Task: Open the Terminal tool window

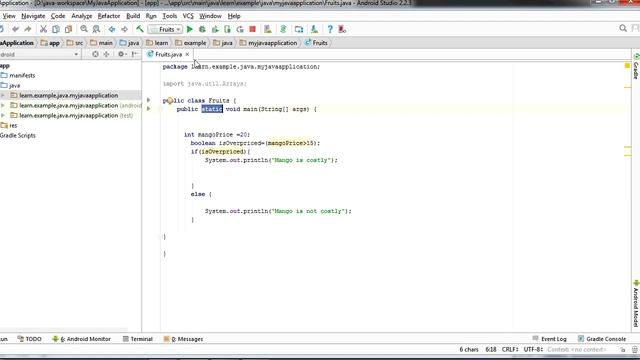Action: tap(138, 339)
